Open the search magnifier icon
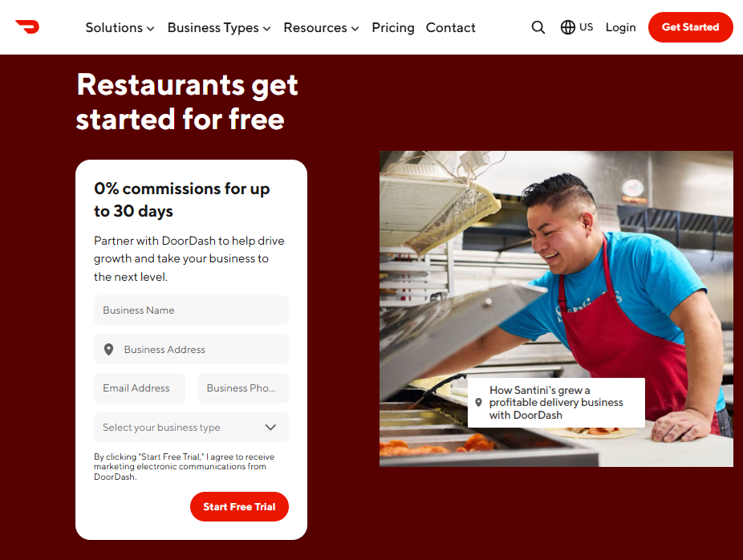This screenshot has height=560, width=743. [x=538, y=27]
